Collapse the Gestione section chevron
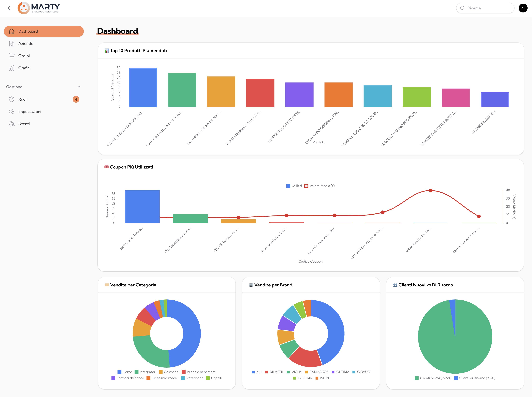Viewport: 532px width, 397px height. (79, 87)
